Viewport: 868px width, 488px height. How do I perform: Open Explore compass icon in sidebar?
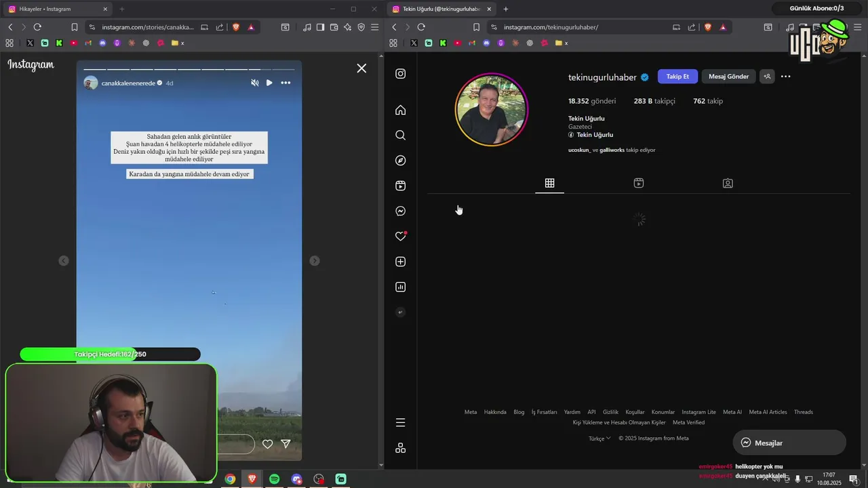401,161
